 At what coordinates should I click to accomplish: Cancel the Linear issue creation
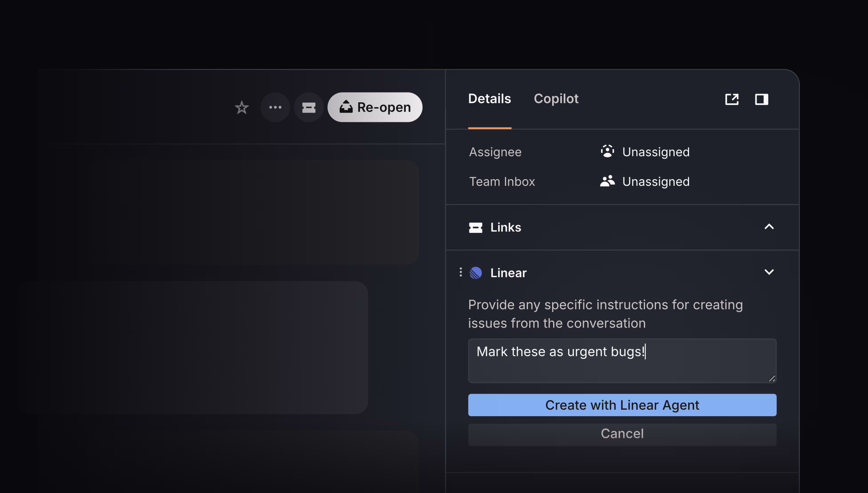tap(622, 434)
